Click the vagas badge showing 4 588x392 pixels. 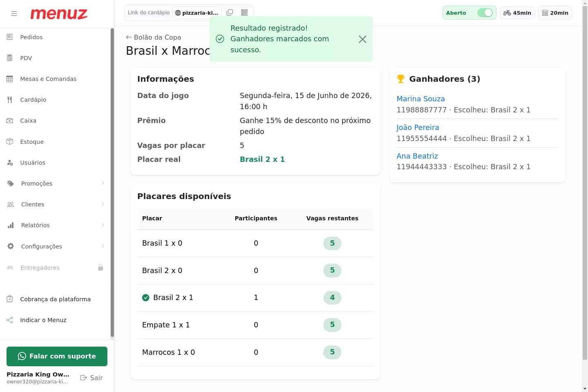pyautogui.click(x=332, y=298)
